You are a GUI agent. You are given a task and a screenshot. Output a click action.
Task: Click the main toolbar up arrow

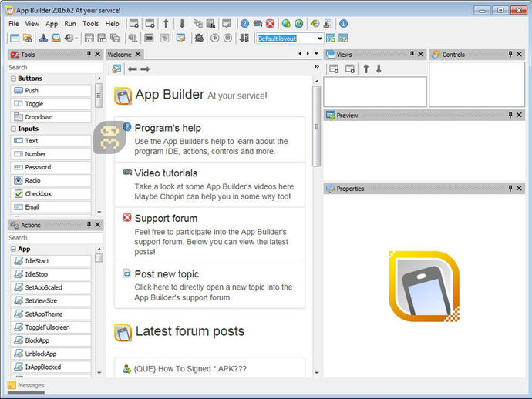point(166,24)
